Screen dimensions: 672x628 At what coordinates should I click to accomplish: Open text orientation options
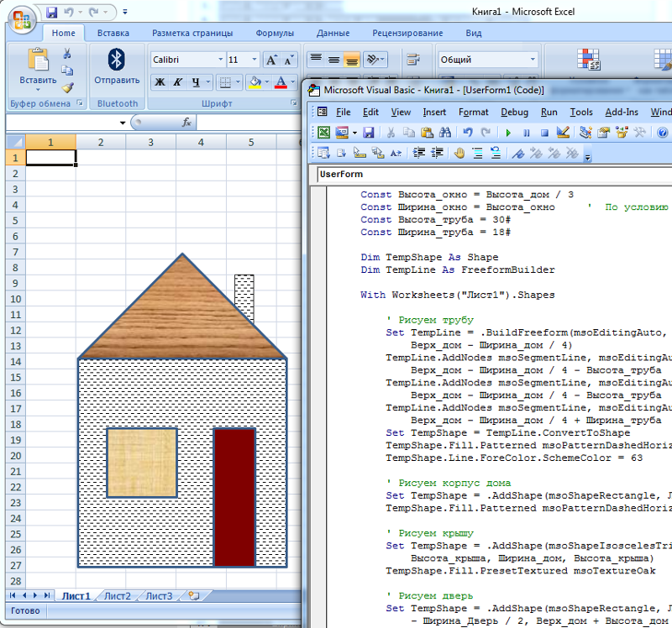click(375, 60)
